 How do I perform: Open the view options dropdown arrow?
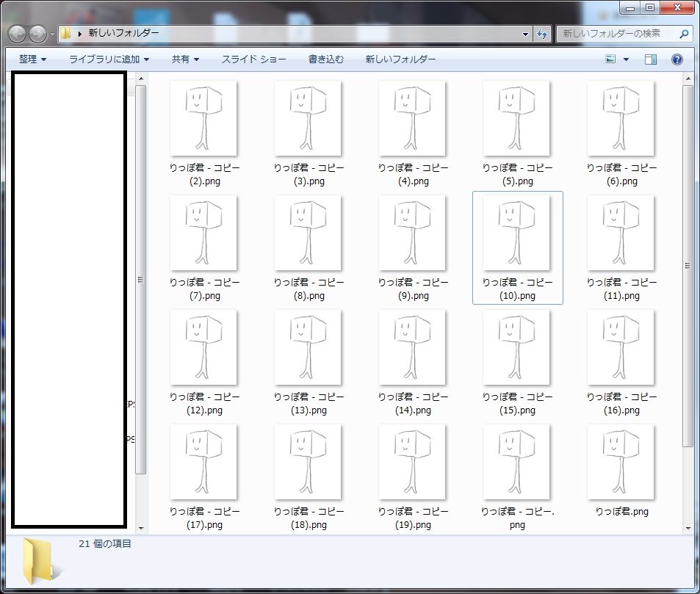pyautogui.click(x=626, y=59)
